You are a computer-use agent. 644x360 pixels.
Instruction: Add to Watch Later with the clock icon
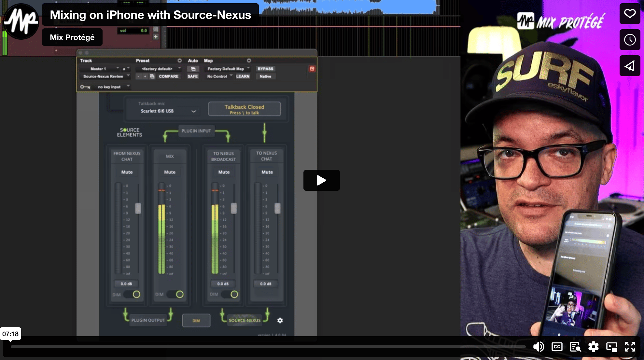tap(630, 40)
